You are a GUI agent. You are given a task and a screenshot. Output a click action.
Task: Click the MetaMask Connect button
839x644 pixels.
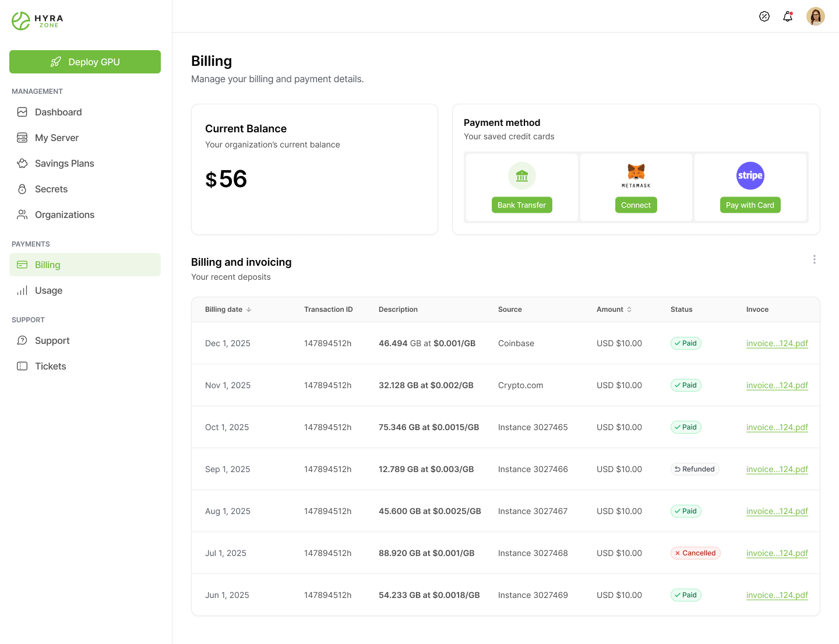(636, 205)
